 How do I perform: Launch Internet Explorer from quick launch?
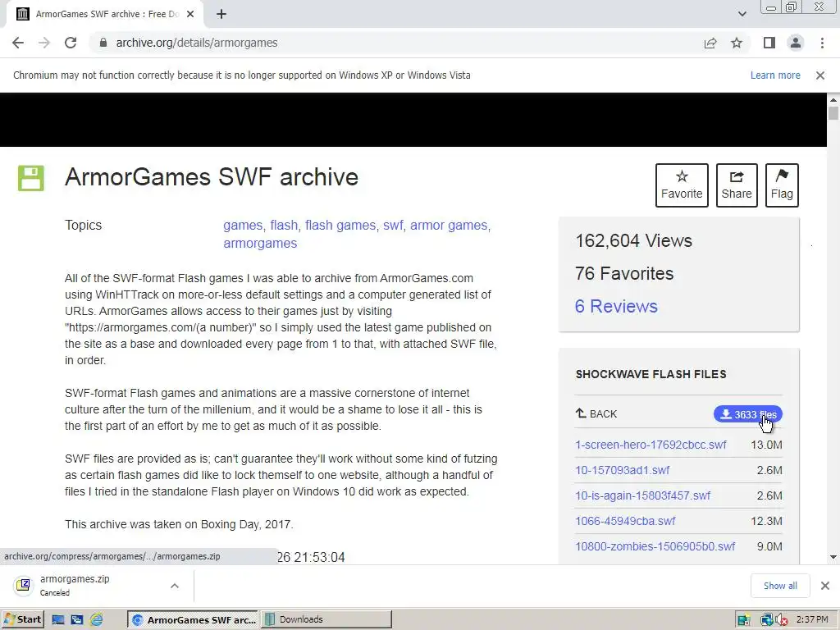click(x=97, y=620)
